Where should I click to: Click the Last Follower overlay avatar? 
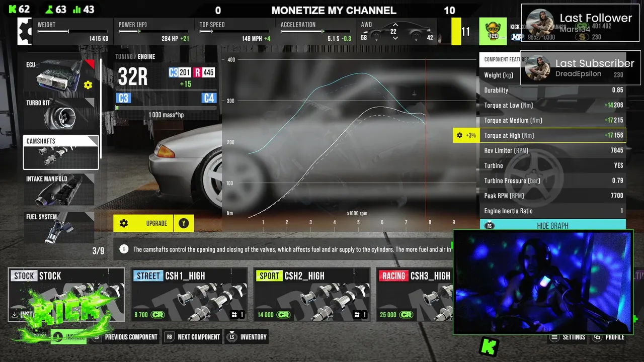(x=539, y=22)
